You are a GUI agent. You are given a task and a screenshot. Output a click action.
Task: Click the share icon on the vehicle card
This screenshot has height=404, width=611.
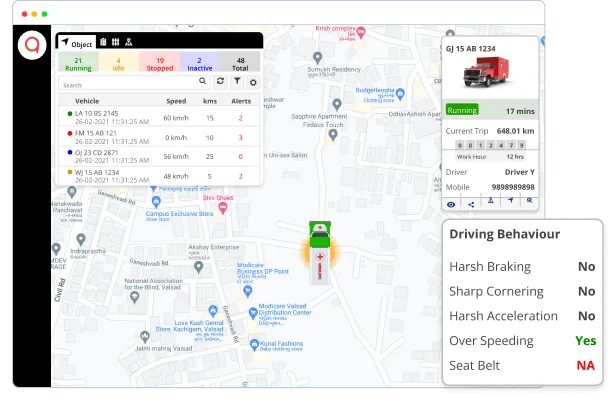coord(471,203)
